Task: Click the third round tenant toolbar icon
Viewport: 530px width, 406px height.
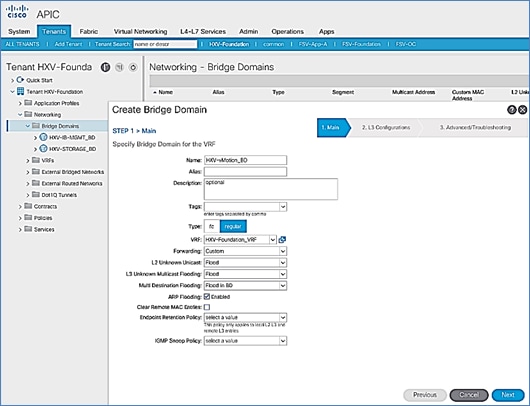Action: tap(133, 67)
